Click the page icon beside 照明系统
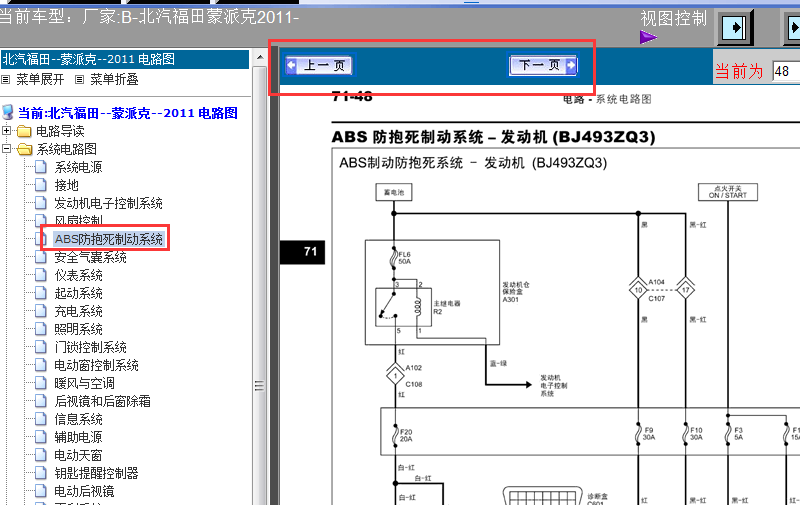Screen dimensions: 800x505 click(40, 329)
